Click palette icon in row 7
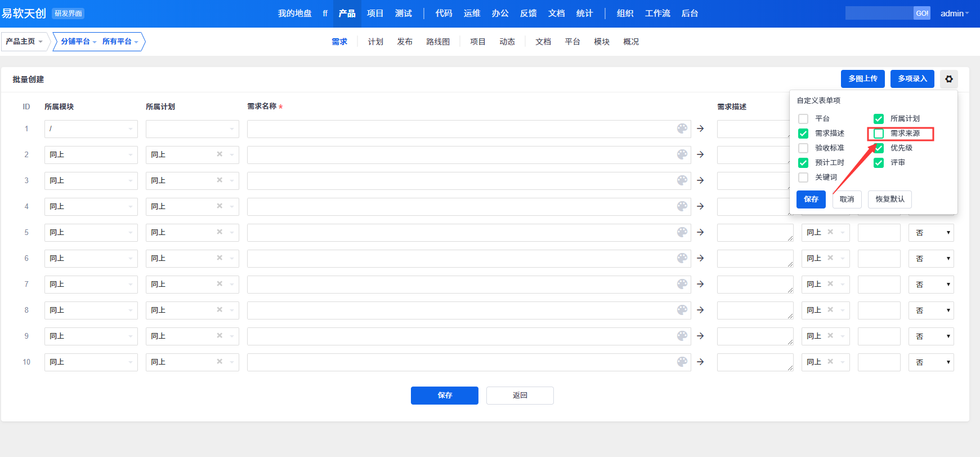This screenshot has height=457, width=980. coord(682,284)
